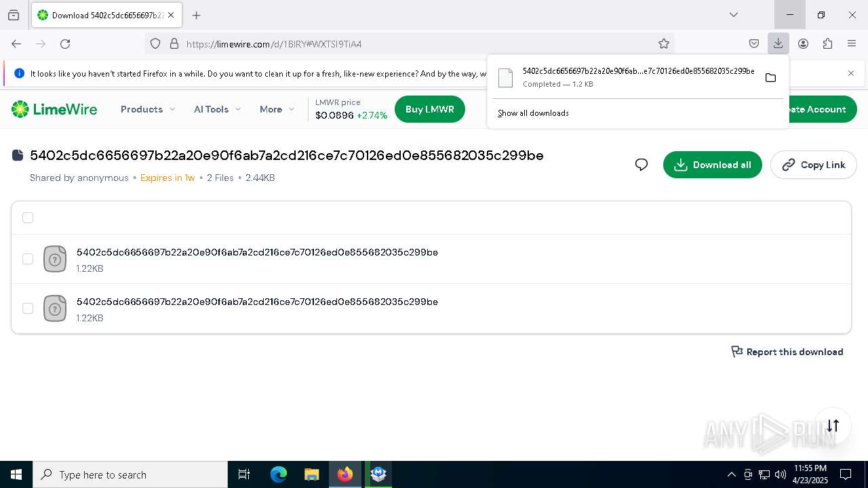The image size is (868, 488).
Task: Click the second file name in list
Action: coord(257,302)
